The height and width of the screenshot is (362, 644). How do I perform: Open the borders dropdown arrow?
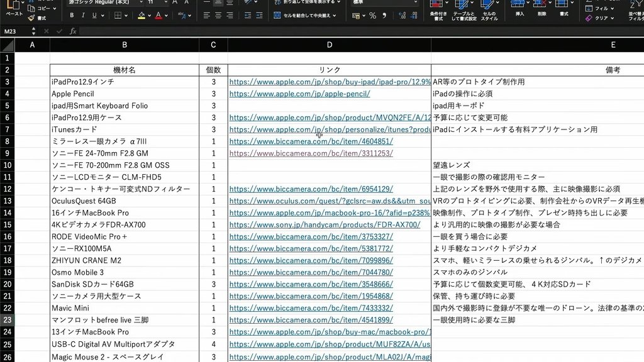coord(126,16)
